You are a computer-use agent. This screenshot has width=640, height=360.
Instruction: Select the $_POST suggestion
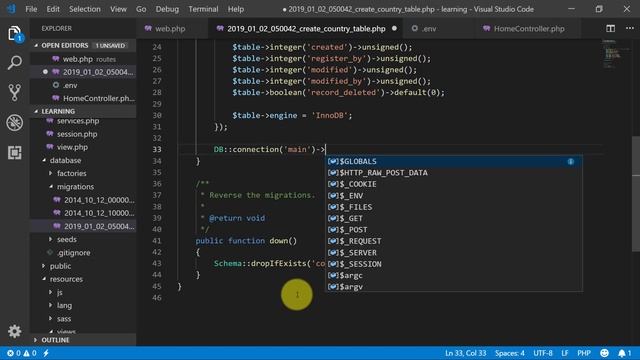(x=453, y=230)
